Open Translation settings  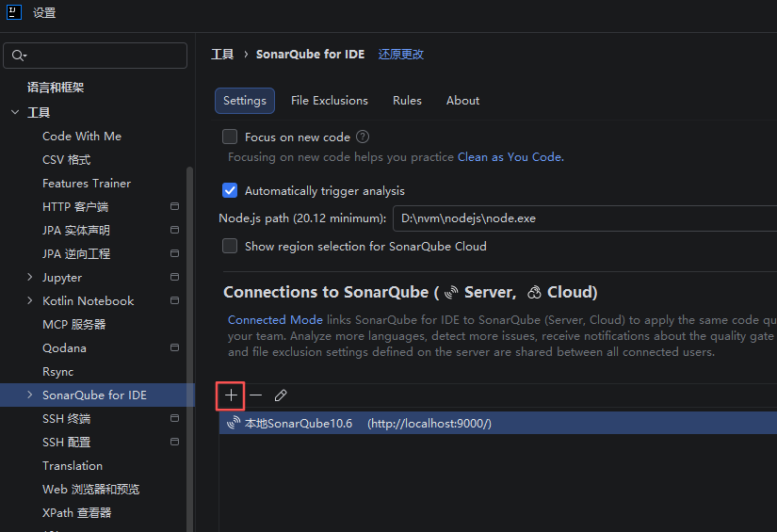point(73,466)
